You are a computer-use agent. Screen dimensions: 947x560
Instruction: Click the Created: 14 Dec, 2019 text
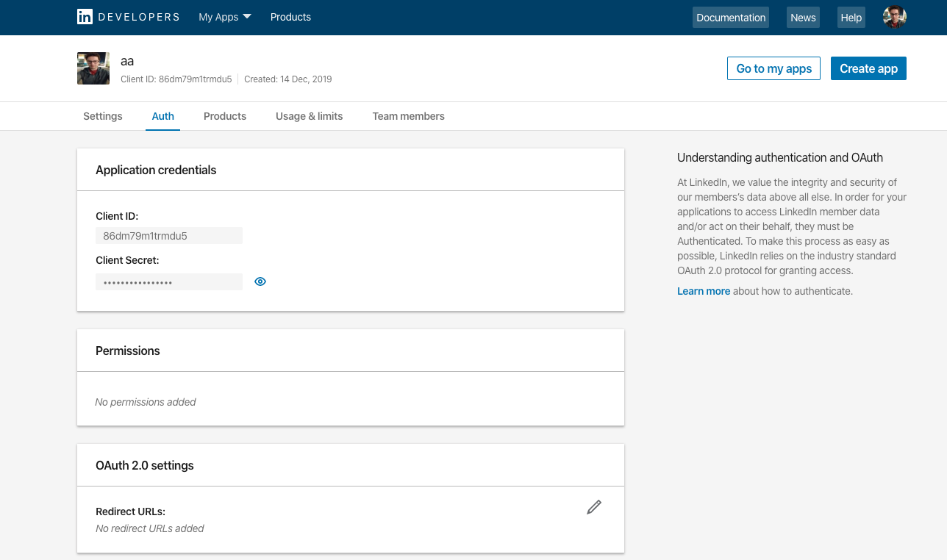pos(288,79)
